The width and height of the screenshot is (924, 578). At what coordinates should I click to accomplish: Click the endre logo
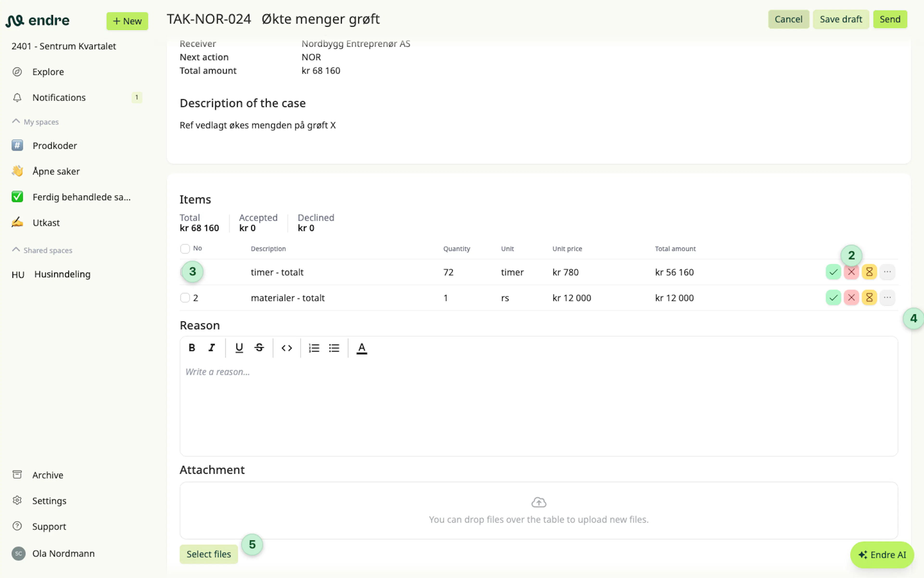(38, 20)
